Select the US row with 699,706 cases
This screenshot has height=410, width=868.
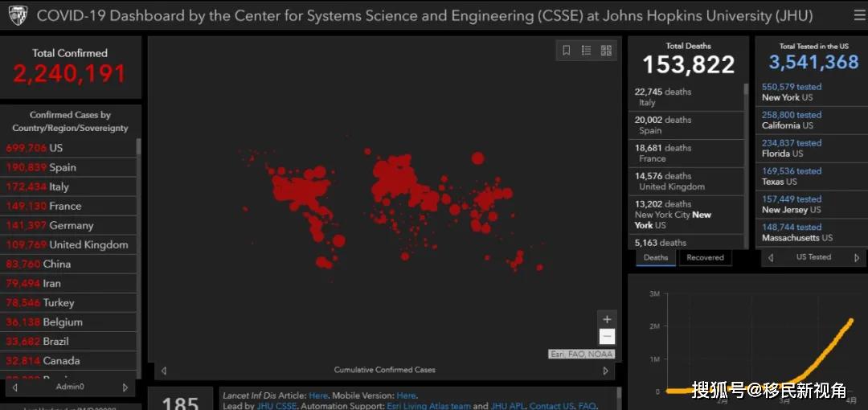coord(68,148)
